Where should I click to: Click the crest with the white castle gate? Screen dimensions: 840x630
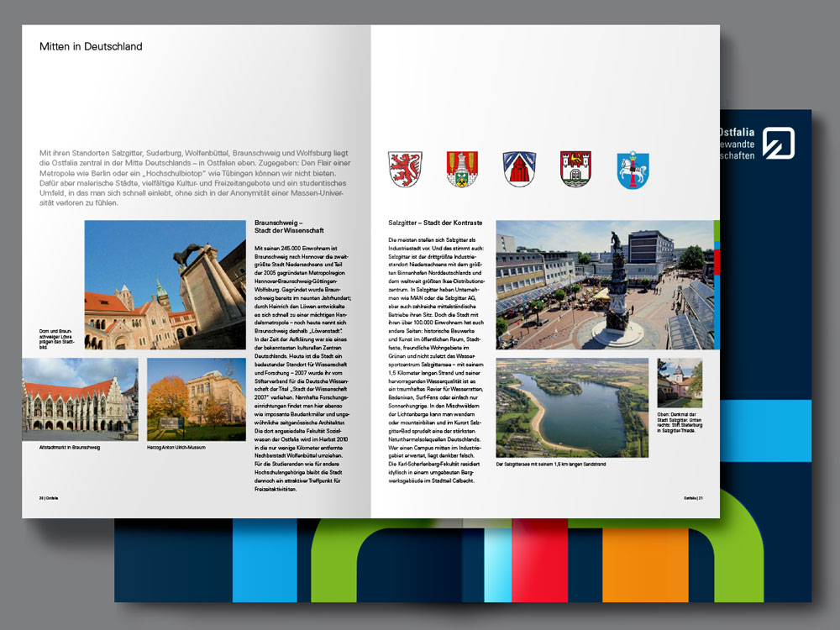coord(575,169)
